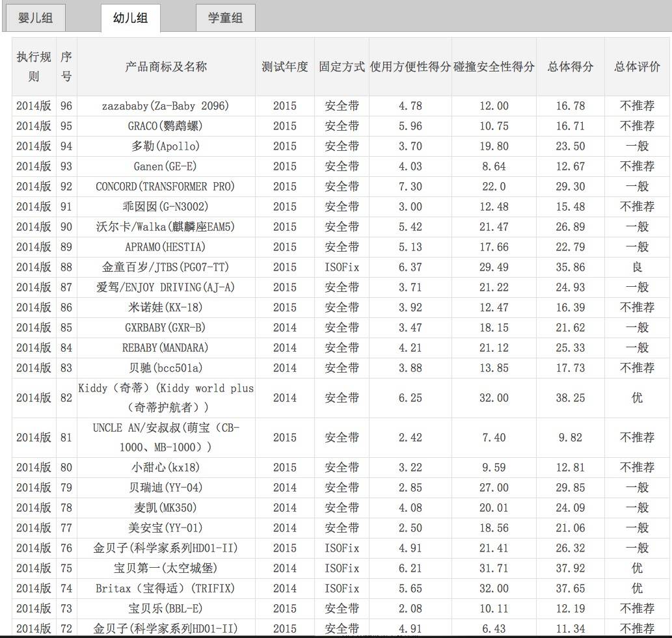This screenshot has height=638, width=672.
Task: Click ISOFix cell in row 88
Action: click(342, 267)
